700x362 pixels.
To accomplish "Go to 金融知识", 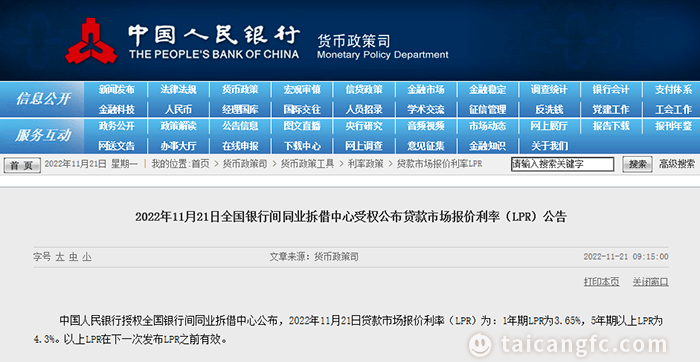I will 488,146.
